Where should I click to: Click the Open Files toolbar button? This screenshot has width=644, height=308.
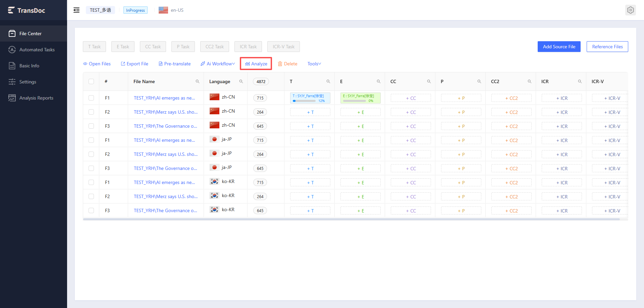[97, 64]
